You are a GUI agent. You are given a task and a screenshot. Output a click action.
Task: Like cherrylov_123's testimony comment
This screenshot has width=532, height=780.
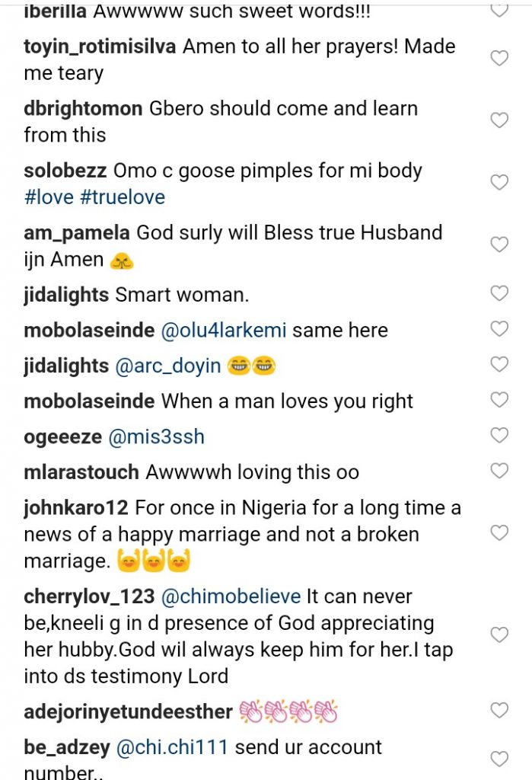click(x=499, y=635)
